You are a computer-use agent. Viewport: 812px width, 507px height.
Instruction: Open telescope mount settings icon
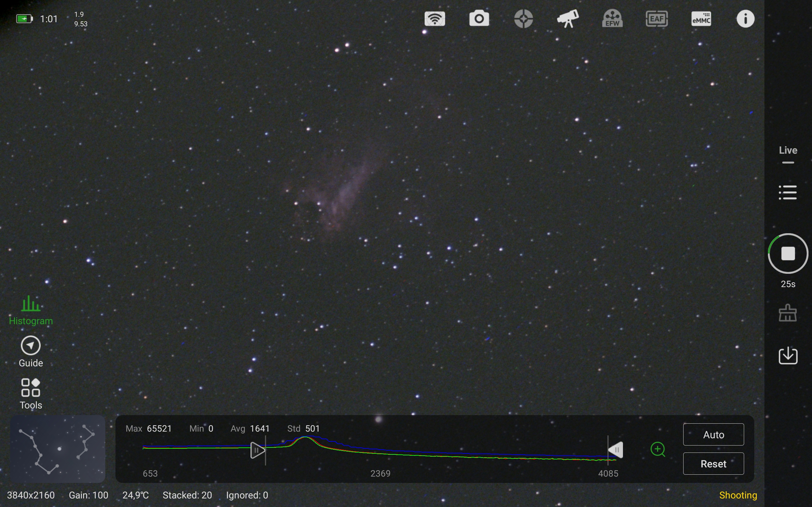tap(568, 19)
